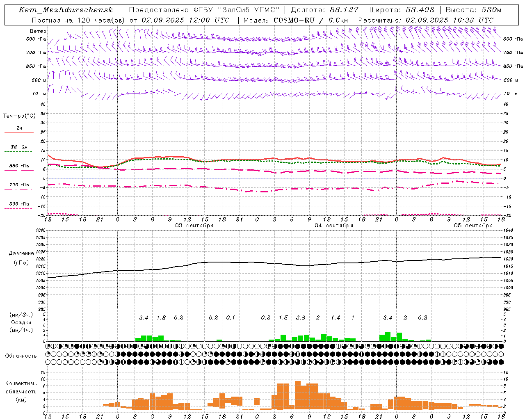The height and width of the screenshot is (420, 525).
Task: Click the 'Модель COSMO-RU / 6.6км' model label
Action: click(296, 20)
